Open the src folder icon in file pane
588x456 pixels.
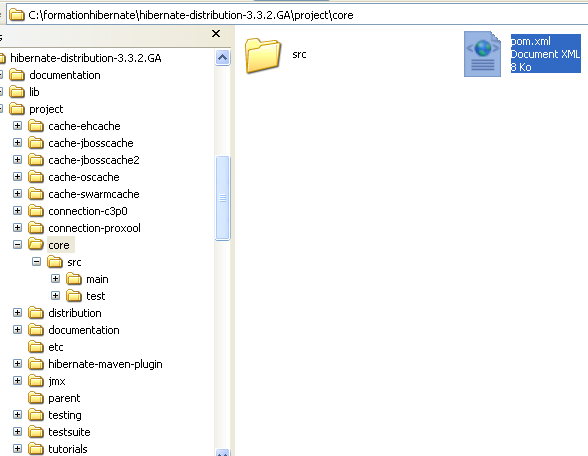point(263,55)
